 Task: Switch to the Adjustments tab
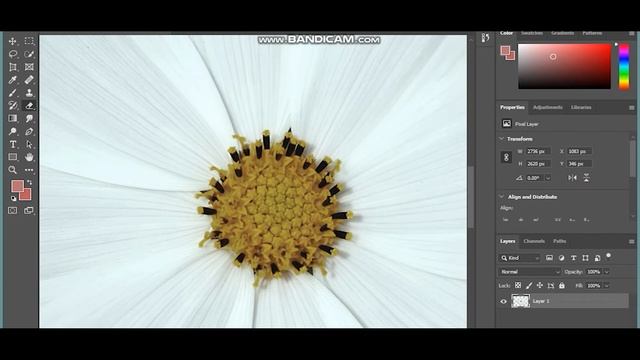click(548, 107)
